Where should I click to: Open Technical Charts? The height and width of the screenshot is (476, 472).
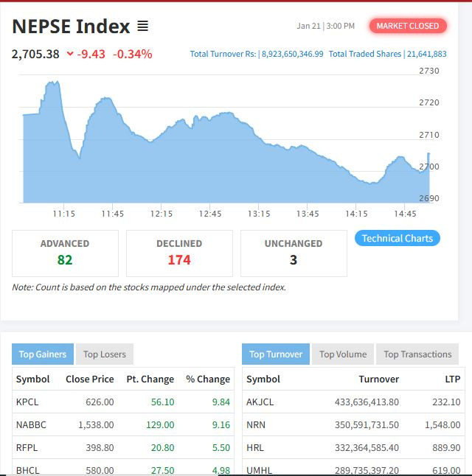[x=397, y=238]
